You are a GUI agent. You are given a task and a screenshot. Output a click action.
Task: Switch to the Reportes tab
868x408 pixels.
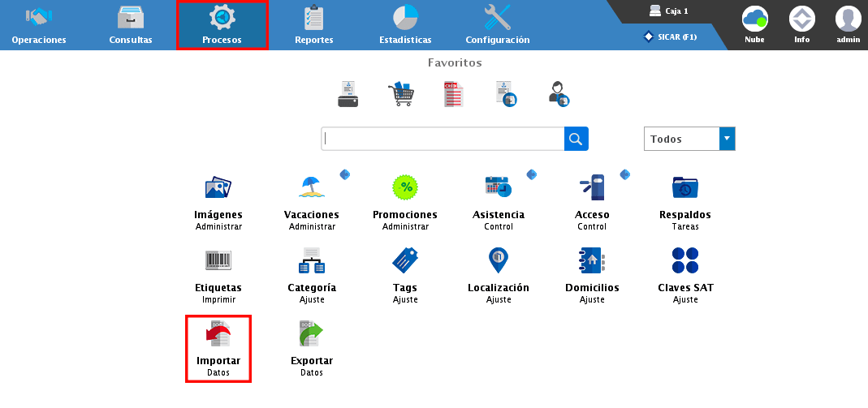tap(313, 24)
